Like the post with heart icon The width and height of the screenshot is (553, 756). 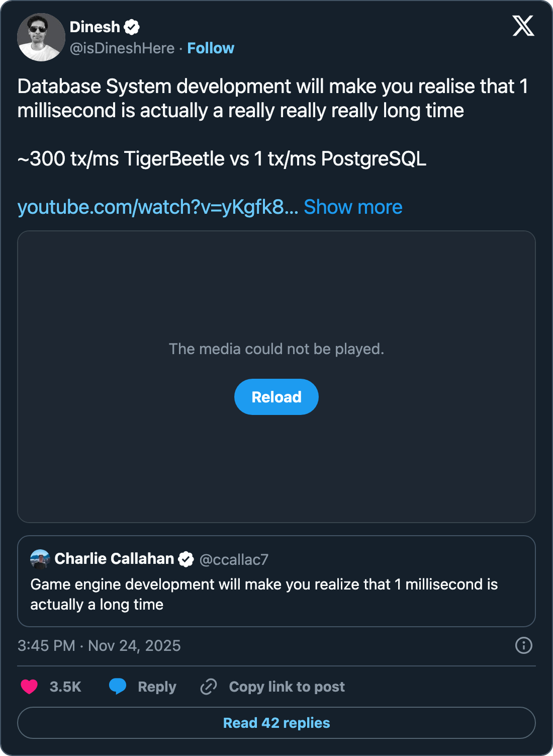[29, 687]
